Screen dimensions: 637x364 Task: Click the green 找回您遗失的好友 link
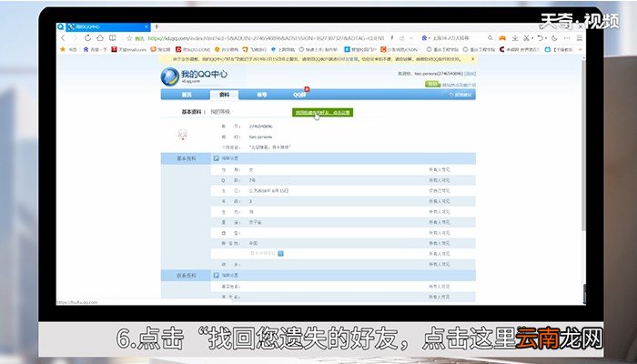point(322,113)
